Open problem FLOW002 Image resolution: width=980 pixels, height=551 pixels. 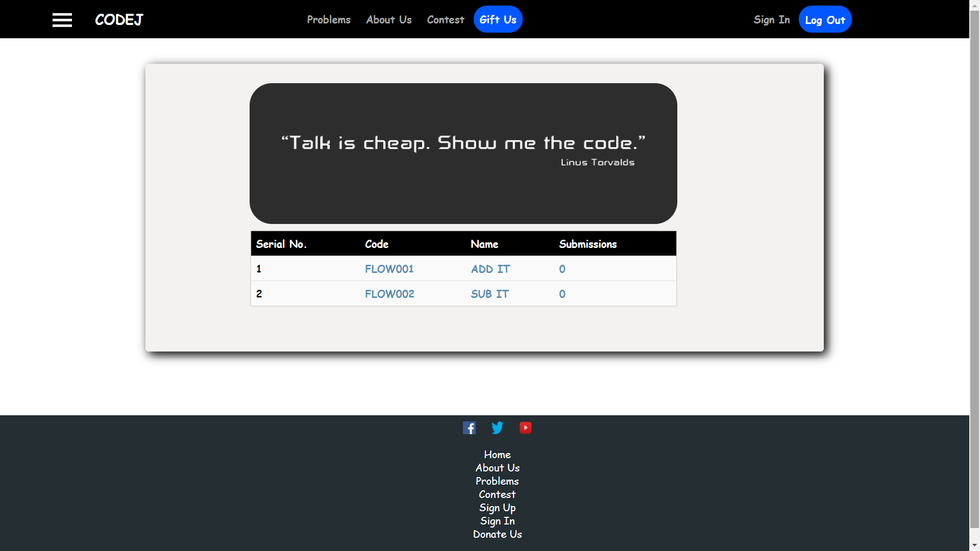[389, 294]
